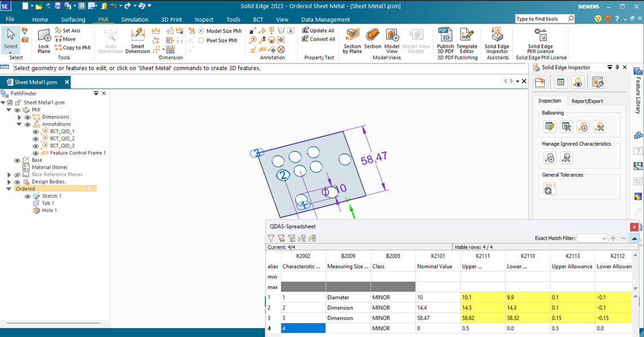The width and height of the screenshot is (644, 337).
Task: Expand Base Reference Planes node
Action: 9,174
